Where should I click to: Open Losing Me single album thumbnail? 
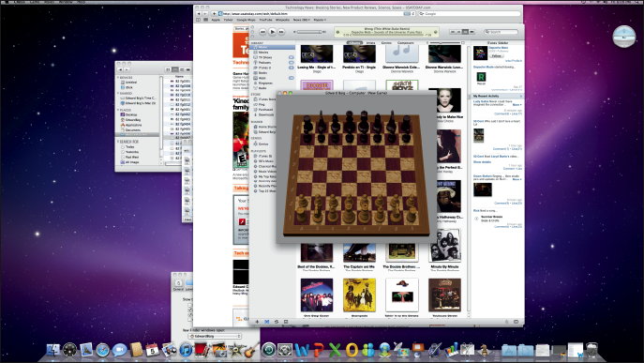(x=316, y=53)
